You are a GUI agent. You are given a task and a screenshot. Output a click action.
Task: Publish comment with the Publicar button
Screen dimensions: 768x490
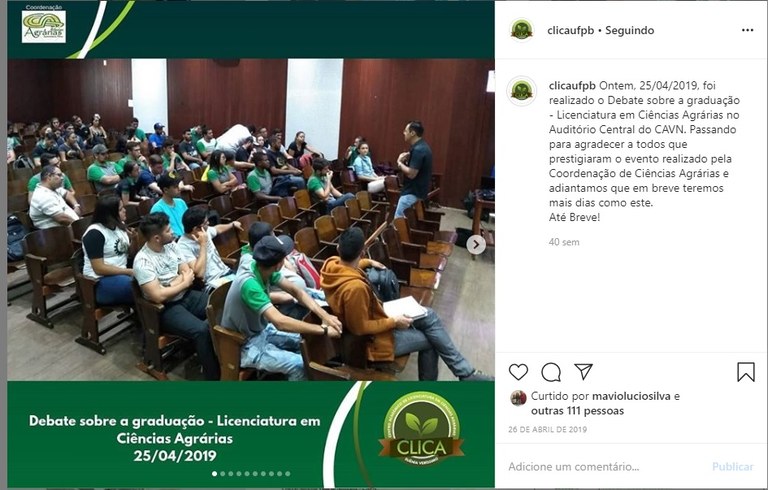[733, 466]
